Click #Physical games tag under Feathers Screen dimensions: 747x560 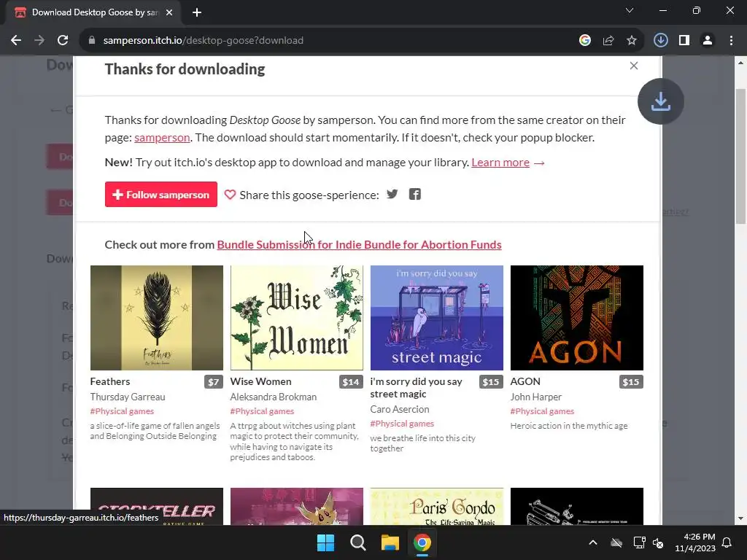pyautogui.click(x=122, y=411)
